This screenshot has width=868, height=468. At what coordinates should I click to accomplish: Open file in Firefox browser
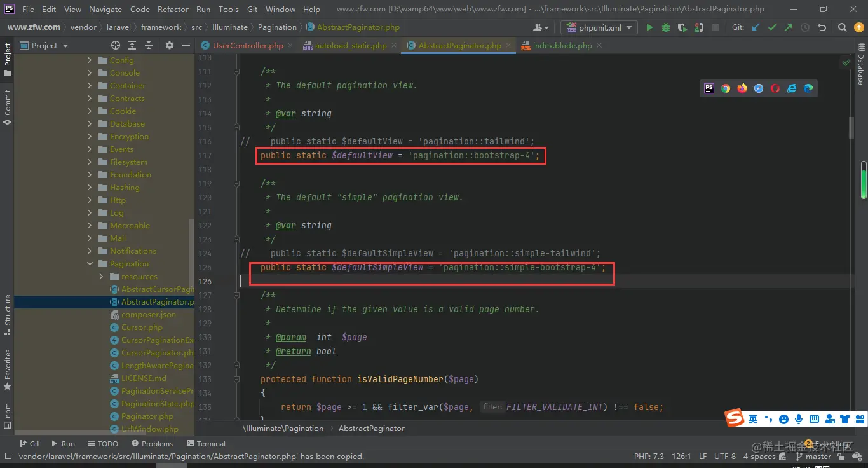click(742, 88)
